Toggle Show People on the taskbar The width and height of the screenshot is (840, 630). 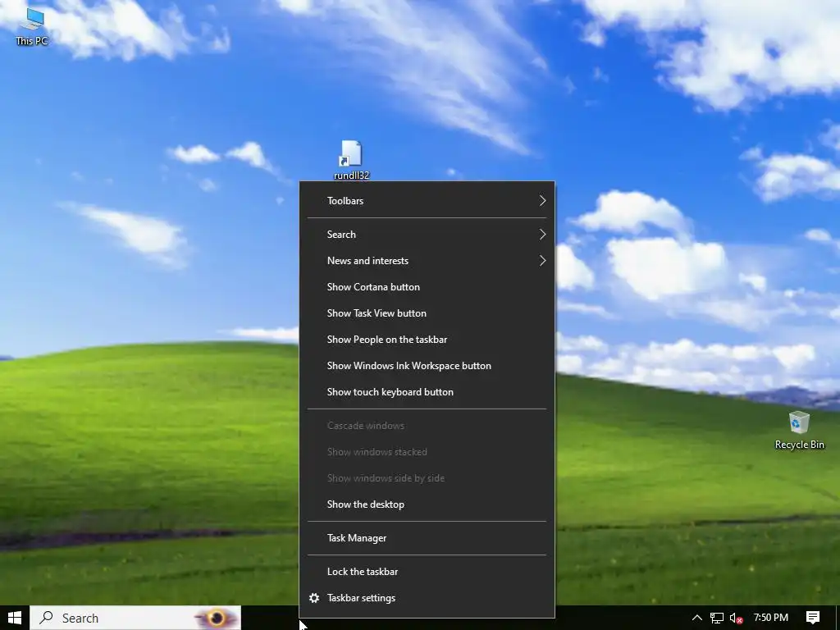pyautogui.click(x=427, y=340)
